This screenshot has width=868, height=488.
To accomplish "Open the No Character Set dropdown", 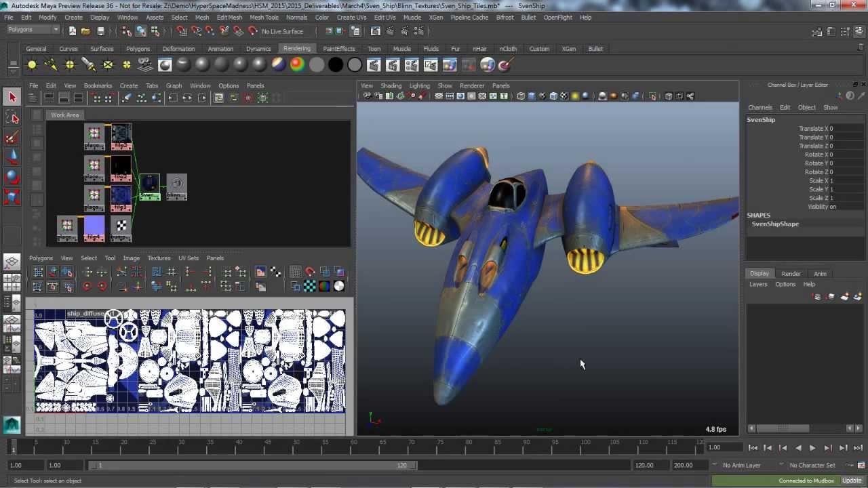I will [813, 465].
